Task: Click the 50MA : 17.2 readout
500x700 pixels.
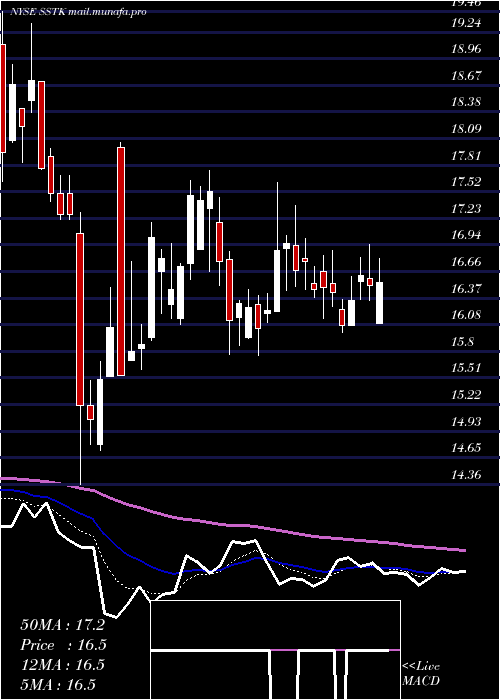Action: (x=62, y=625)
